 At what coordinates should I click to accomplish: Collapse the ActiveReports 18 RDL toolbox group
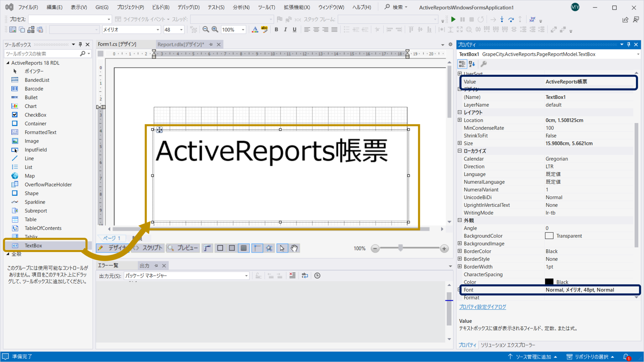(8, 63)
